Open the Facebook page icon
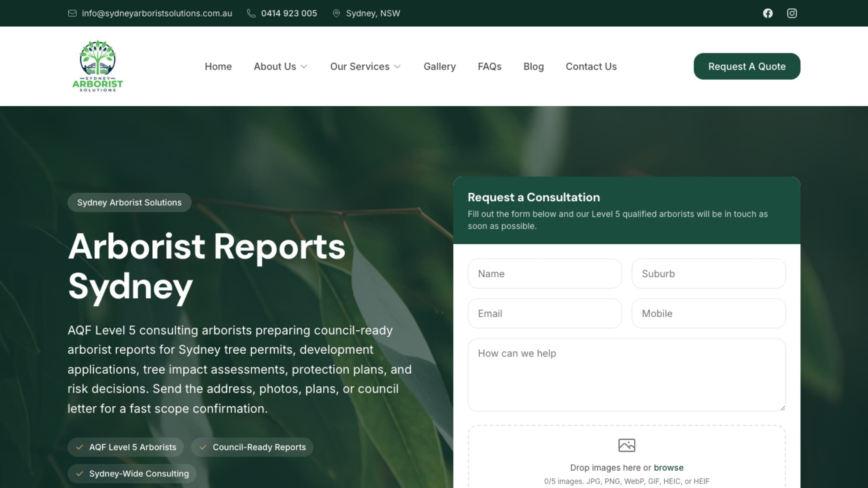868x488 pixels. click(x=767, y=13)
